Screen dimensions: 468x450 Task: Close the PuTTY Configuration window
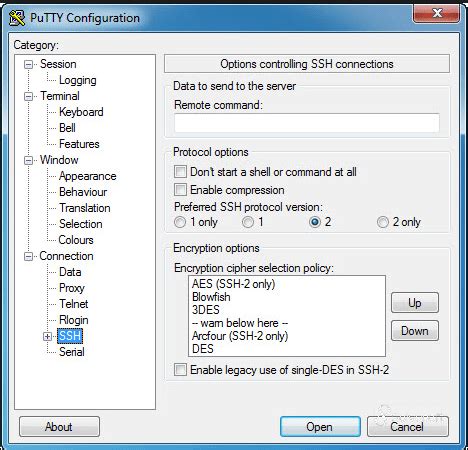pyautogui.click(x=436, y=13)
